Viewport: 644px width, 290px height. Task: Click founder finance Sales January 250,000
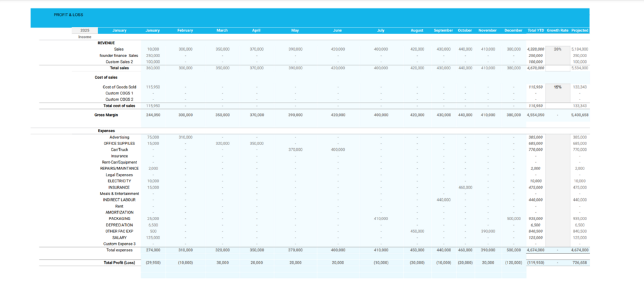click(x=153, y=55)
